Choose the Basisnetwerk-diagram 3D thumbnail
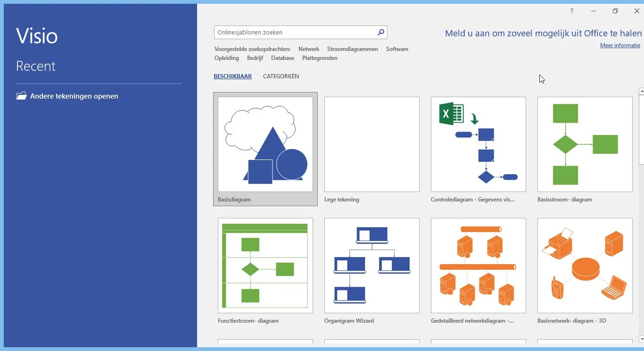This screenshot has height=351, width=644. pos(585,266)
